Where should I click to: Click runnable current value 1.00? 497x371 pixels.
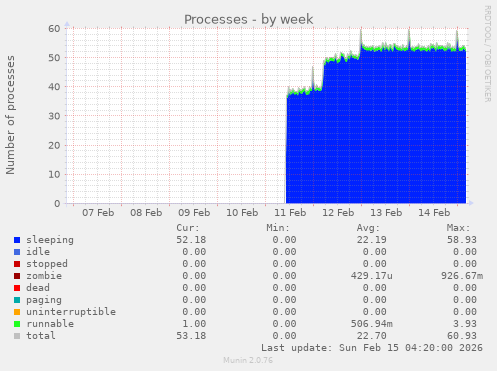coord(194,324)
